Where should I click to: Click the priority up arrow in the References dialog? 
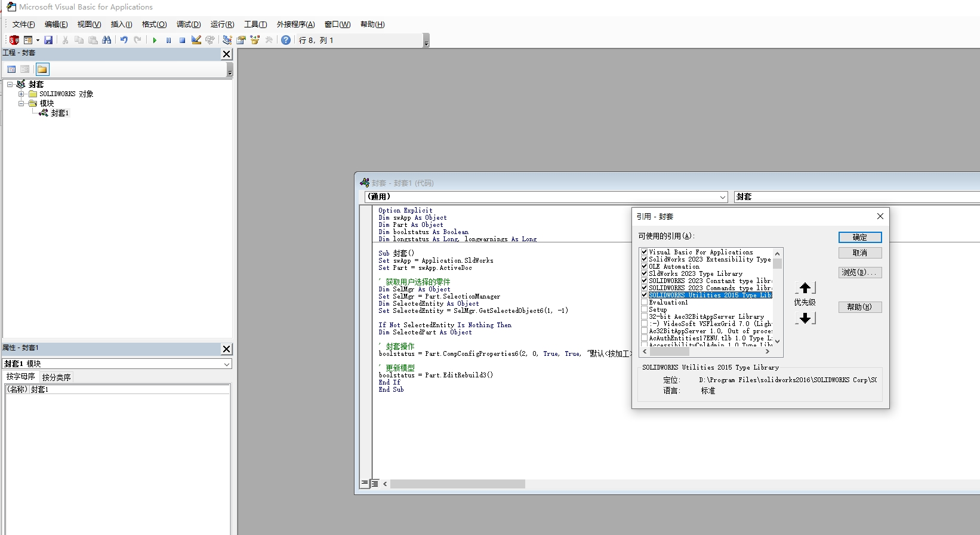[x=805, y=288]
